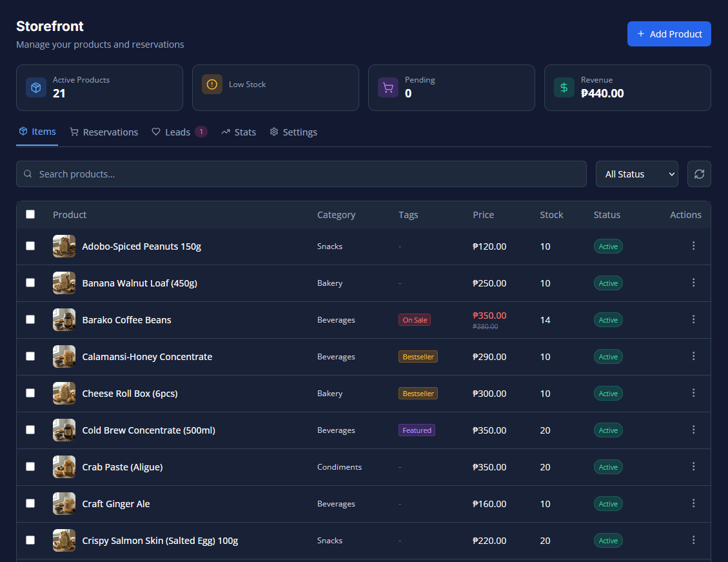Click the Add Product button
728x562 pixels.
[669, 34]
